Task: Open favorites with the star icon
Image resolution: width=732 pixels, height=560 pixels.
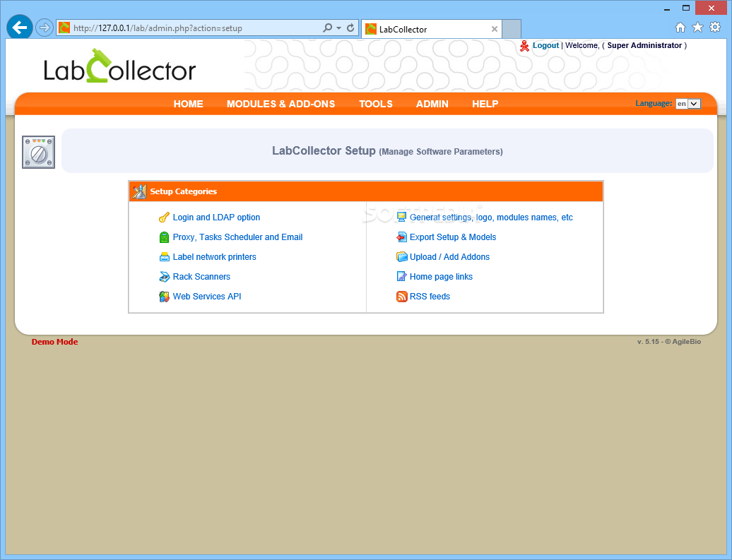Action: pyautogui.click(x=697, y=28)
